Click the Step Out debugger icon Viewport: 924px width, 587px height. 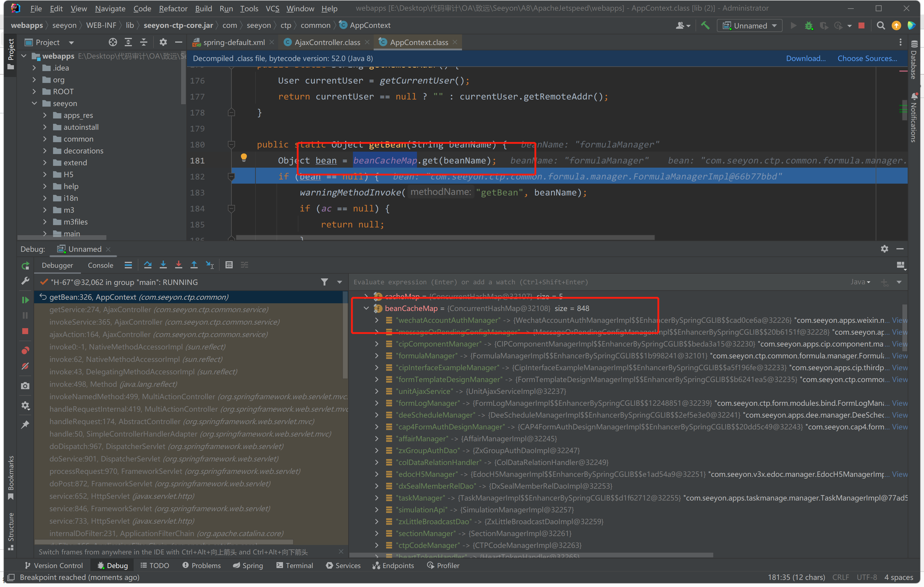194,265
